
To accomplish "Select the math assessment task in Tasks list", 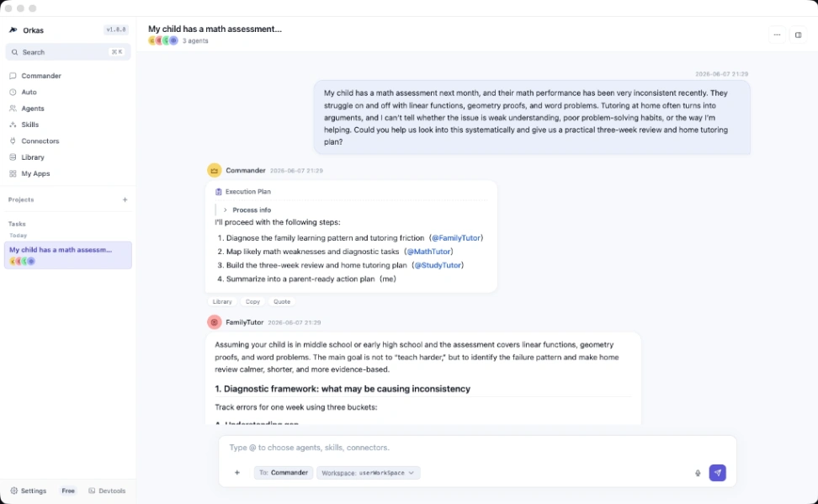I will (68, 255).
